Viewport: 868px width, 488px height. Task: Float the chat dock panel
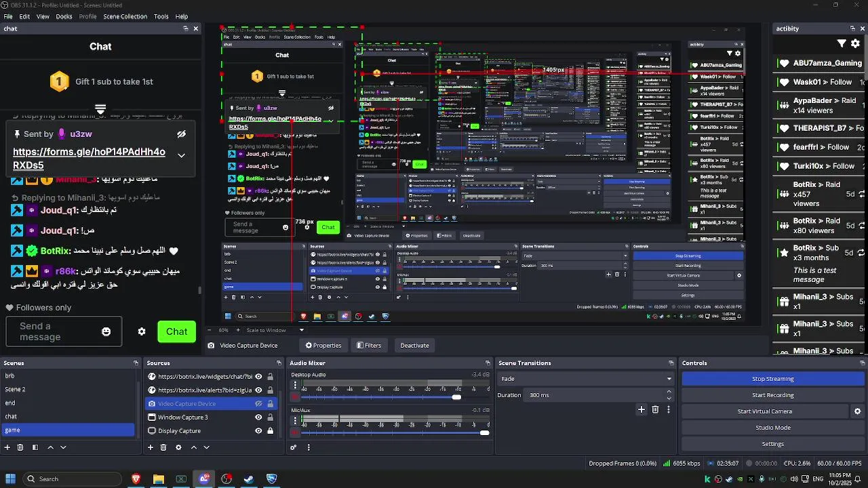(186, 28)
